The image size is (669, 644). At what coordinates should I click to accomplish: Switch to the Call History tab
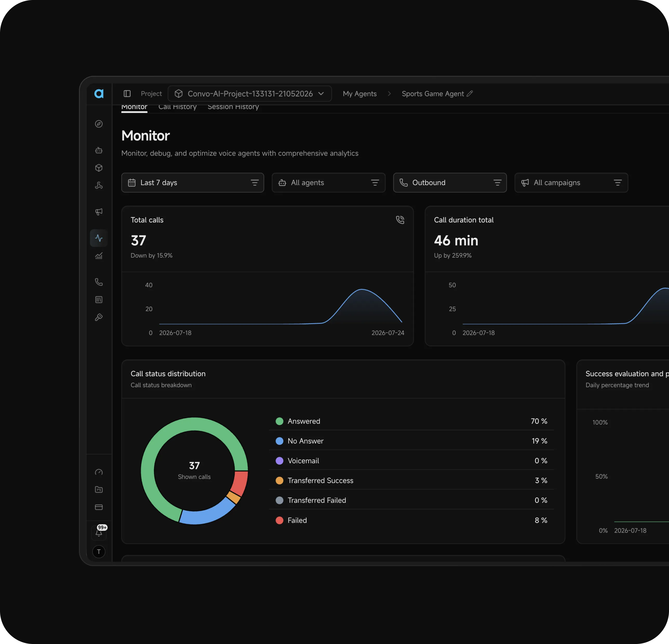(177, 107)
